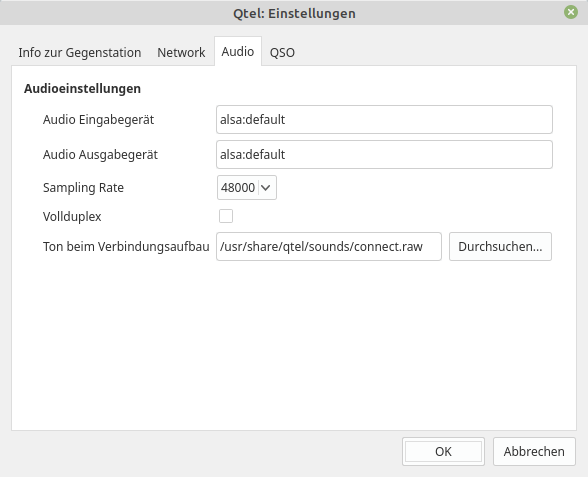Switch to the Info zur Gegenstation tab
Image resolution: width=588 pixels, height=477 pixels.
point(80,52)
